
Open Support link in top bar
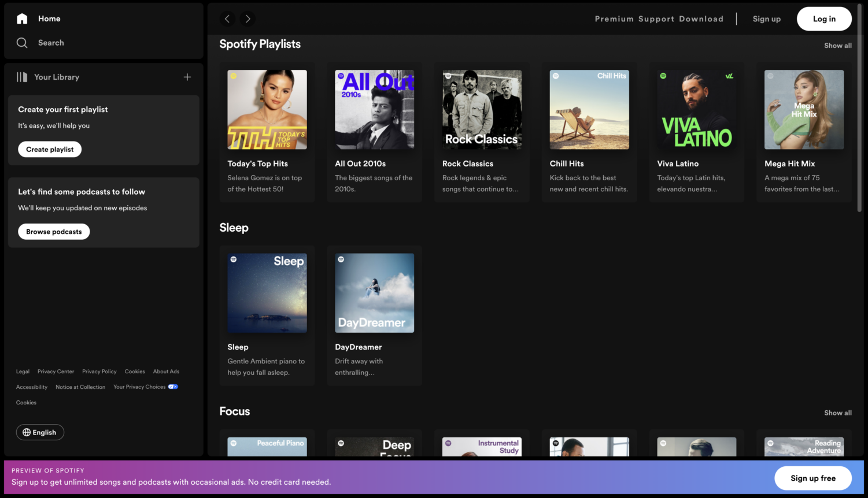click(x=656, y=19)
